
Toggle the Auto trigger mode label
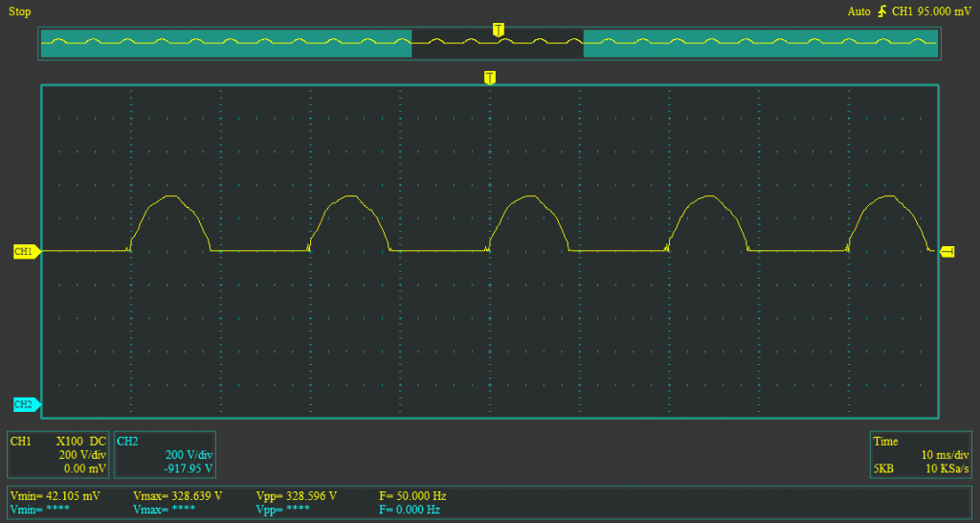[858, 11]
